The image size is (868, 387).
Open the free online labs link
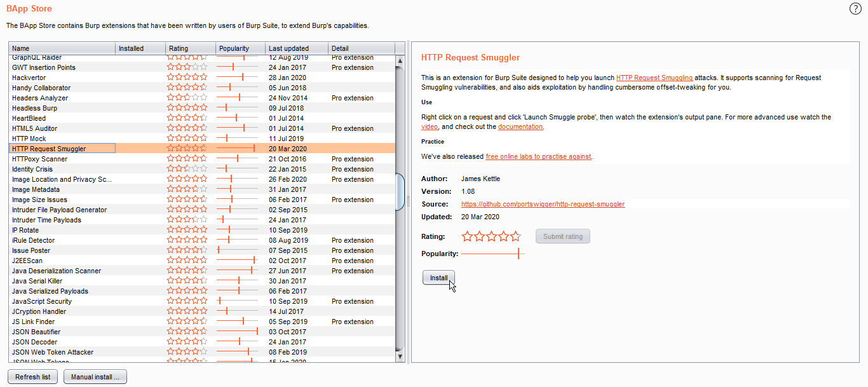[x=538, y=156]
